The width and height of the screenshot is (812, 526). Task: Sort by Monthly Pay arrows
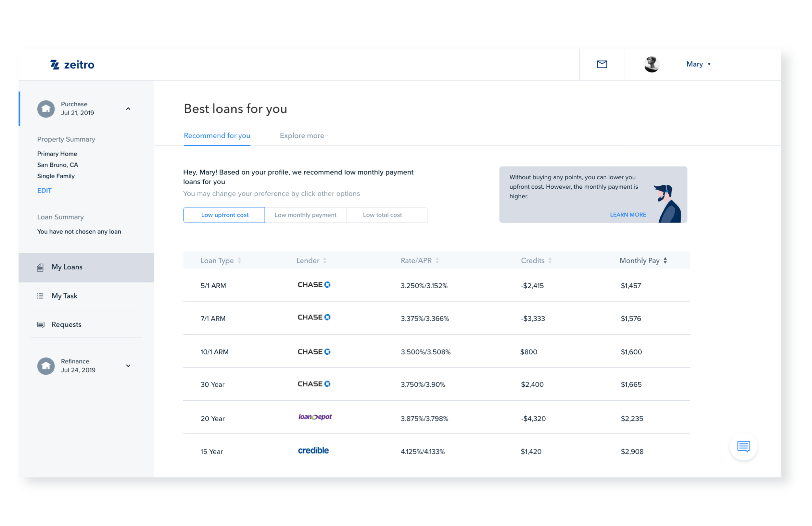pyautogui.click(x=665, y=261)
